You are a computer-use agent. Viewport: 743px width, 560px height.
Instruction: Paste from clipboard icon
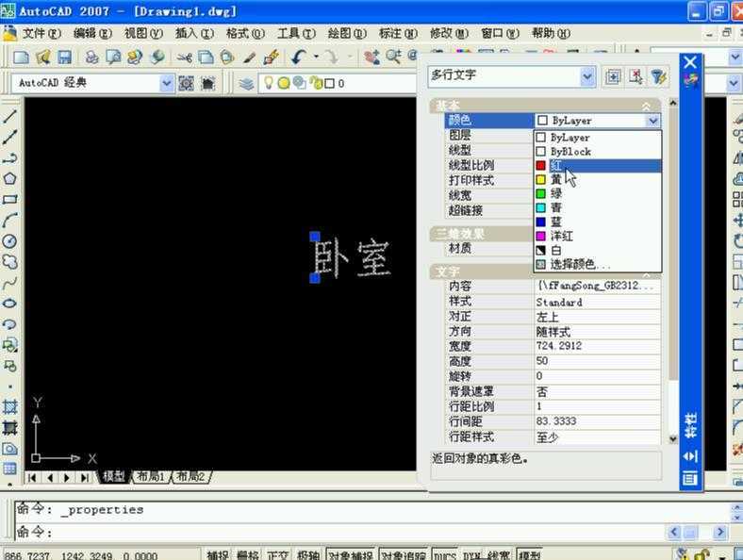coord(227,58)
